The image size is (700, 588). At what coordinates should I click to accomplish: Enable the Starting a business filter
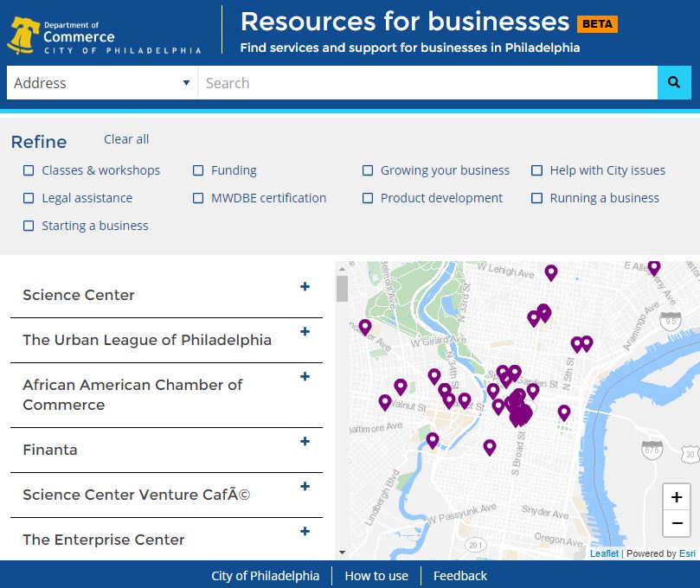tap(29, 226)
